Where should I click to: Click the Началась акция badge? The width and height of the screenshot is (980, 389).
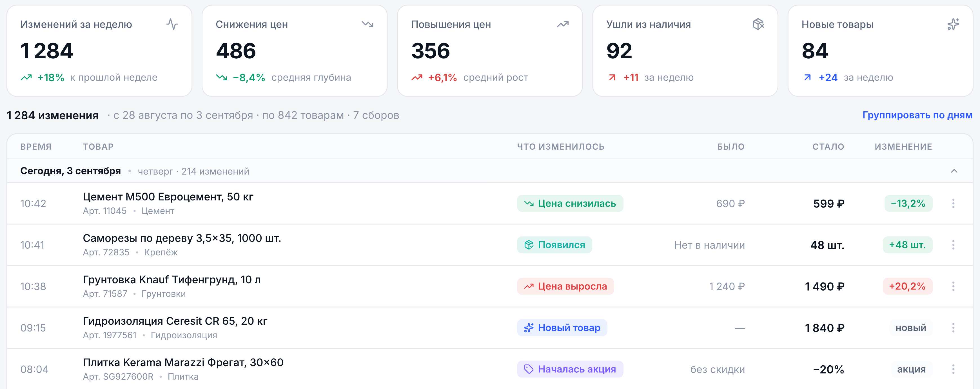click(570, 369)
